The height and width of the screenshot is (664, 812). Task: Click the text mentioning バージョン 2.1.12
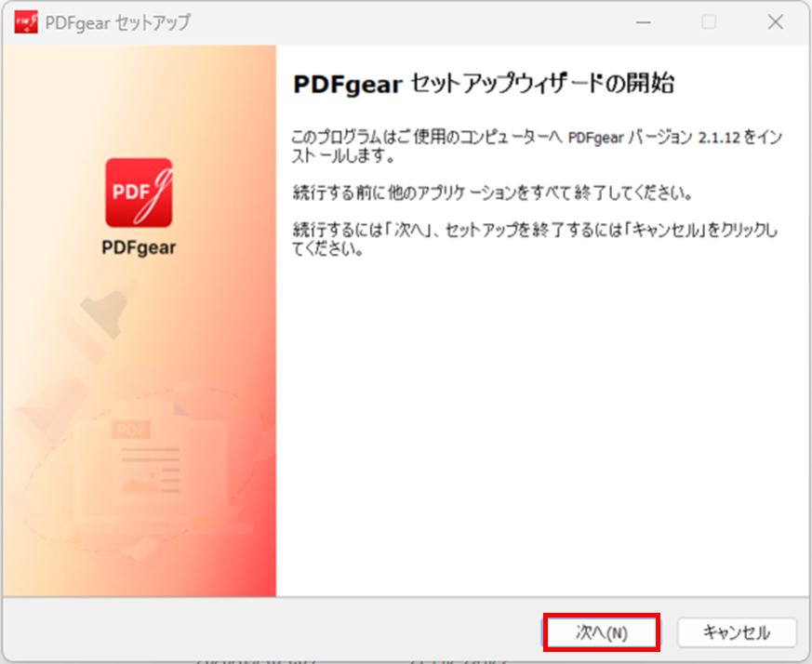pos(537,146)
